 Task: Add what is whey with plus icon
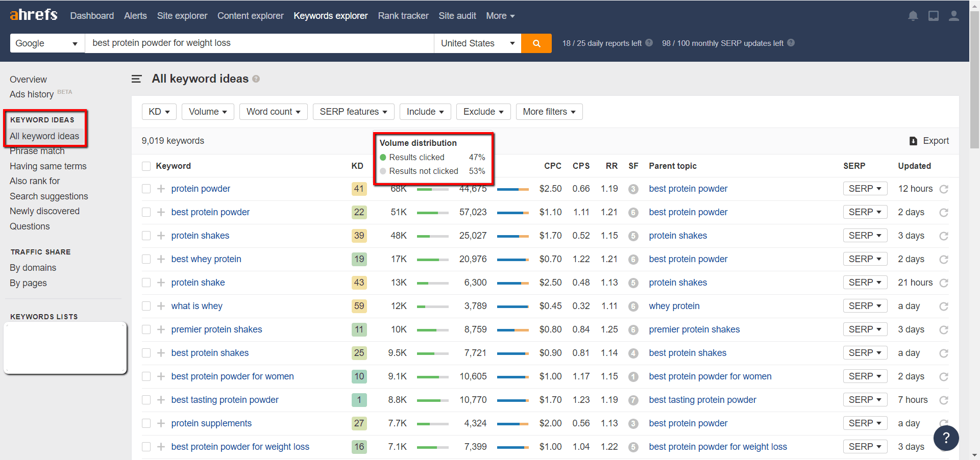pos(161,306)
